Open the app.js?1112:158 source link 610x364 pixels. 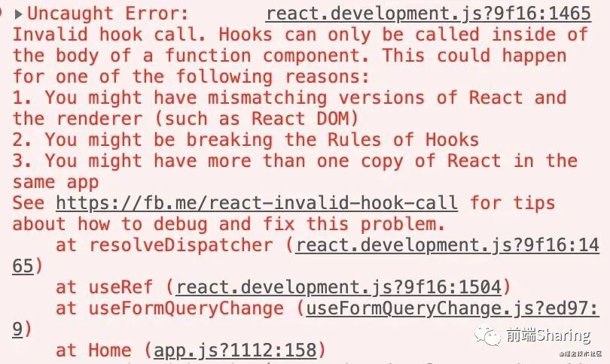pyautogui.click(x=236, y=350)
